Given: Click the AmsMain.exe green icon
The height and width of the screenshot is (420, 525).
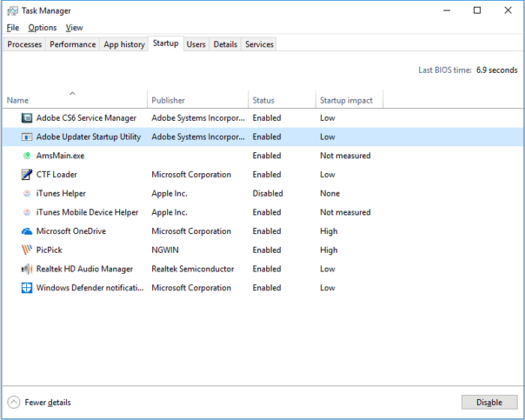Looking at the screenshot, I should [27, 156].
